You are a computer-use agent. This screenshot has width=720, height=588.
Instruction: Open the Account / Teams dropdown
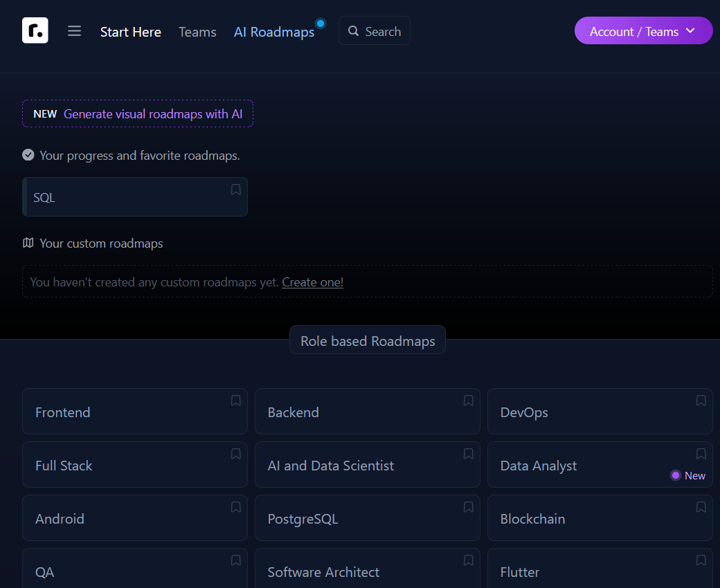[x=642, y=30]
